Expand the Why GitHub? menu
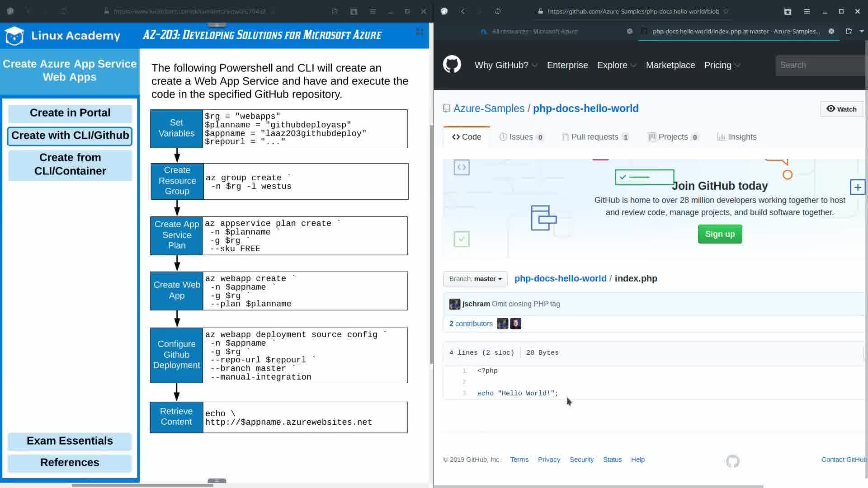 [x=505, y=65]
